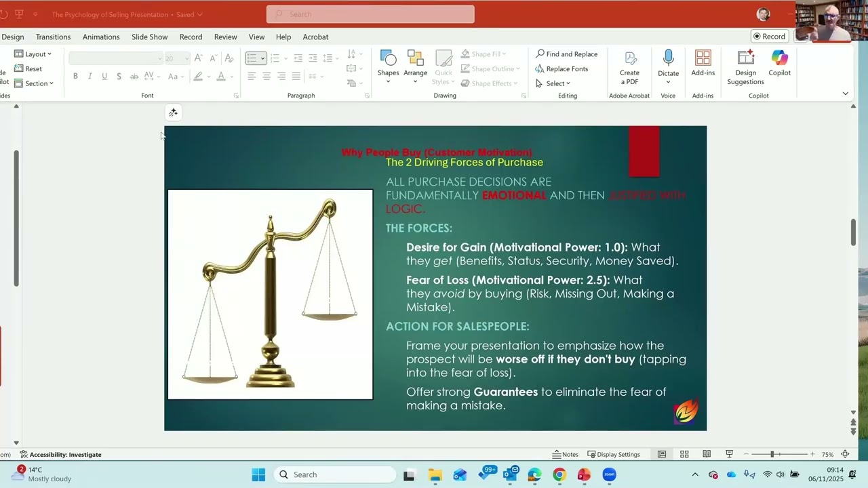Screen dimensions: 868x488
Task: Increase font size with the larger A icon
Action: click(x=198, y=58)
